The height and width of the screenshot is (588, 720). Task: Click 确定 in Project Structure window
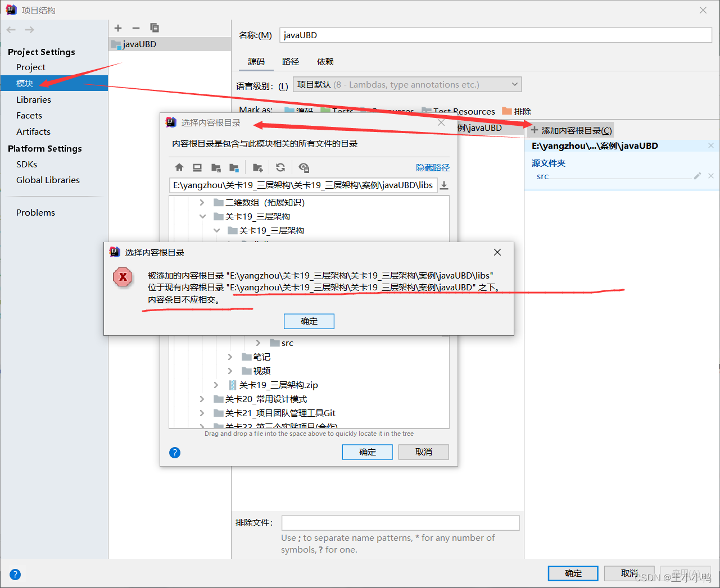coord(573,573)
